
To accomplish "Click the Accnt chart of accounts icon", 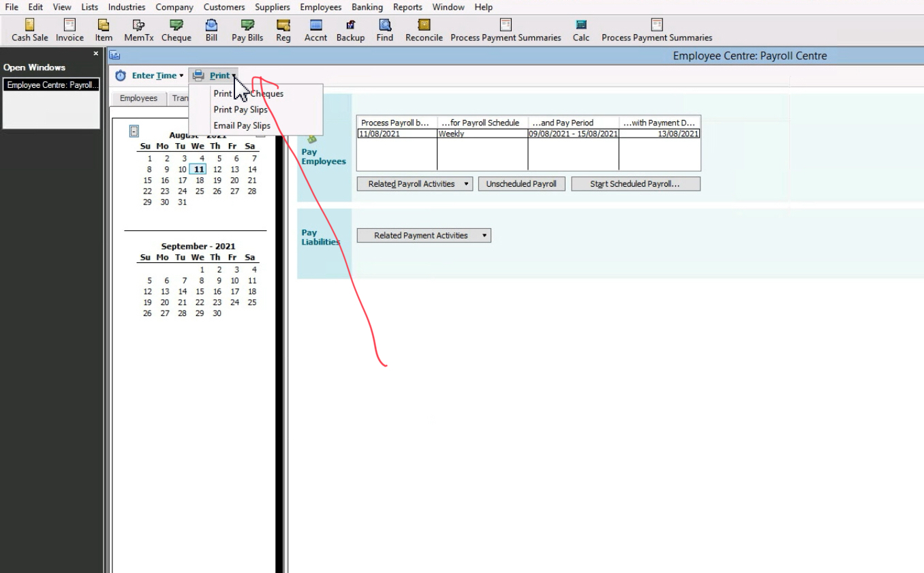I will click(315, 31).
